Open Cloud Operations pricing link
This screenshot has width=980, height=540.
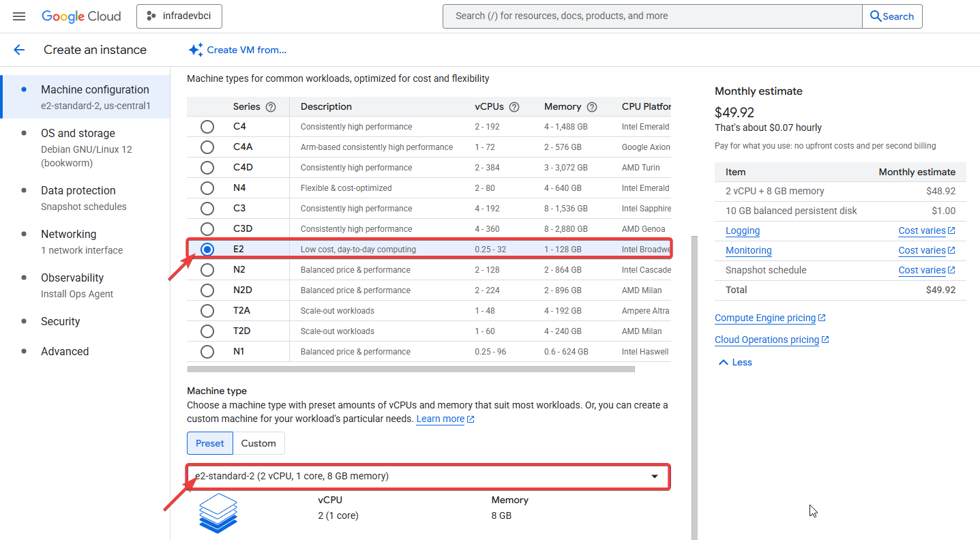point(767,340)
